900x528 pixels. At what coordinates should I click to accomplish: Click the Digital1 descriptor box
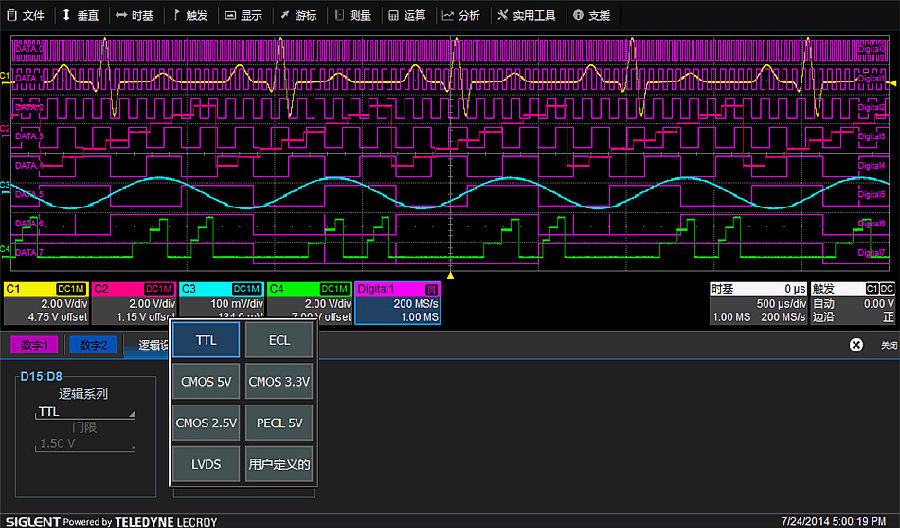[397, 302]
